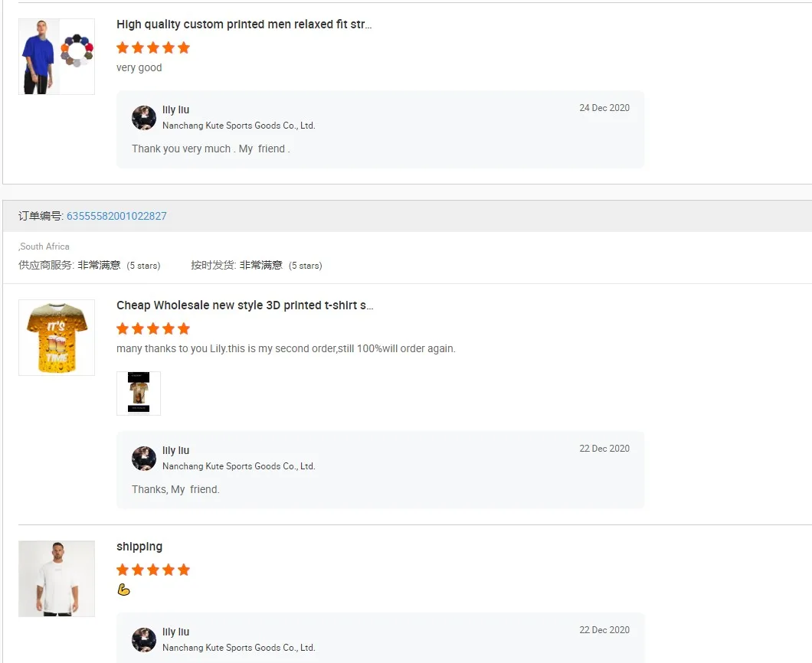Open order number 63555582001022827

116,216
